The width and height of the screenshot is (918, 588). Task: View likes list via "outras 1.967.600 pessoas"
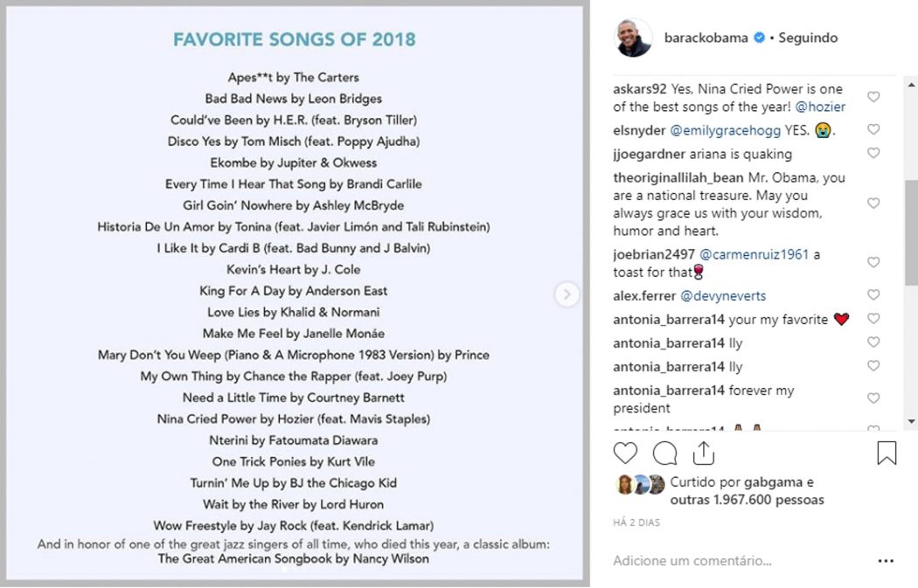tap(747, 500)
